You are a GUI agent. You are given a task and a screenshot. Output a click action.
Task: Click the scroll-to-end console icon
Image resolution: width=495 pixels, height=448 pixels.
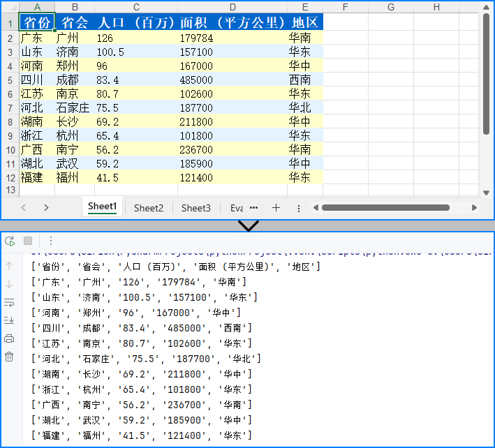(x=9, y=320)
